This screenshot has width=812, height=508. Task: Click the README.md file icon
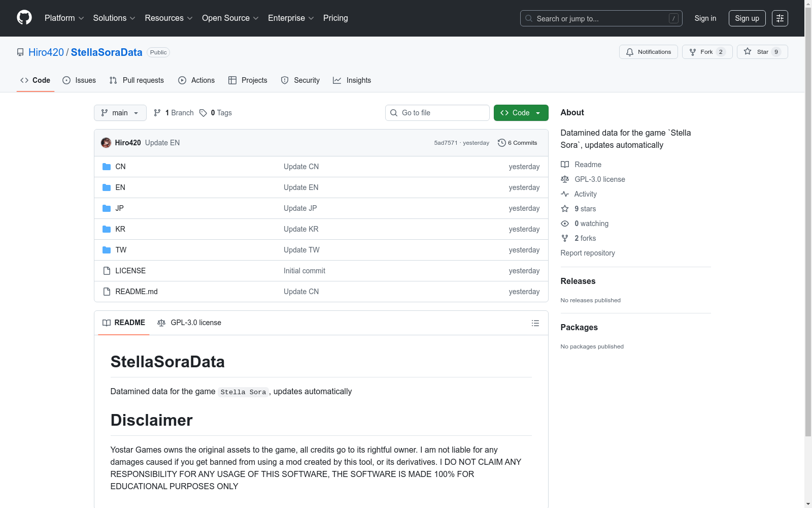(x=107, y=292)
